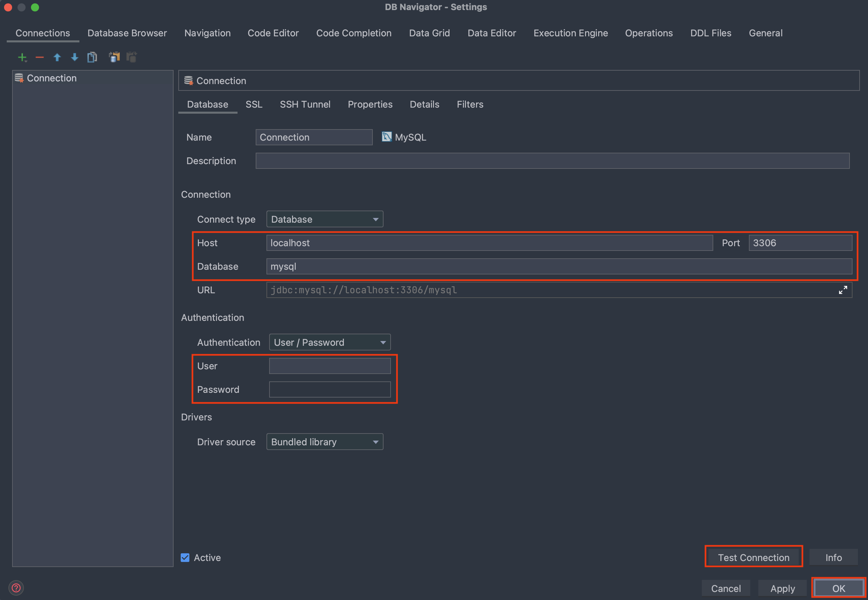Confirm settings with the OK button
The image size is (868, 600).
pos(839,588)
